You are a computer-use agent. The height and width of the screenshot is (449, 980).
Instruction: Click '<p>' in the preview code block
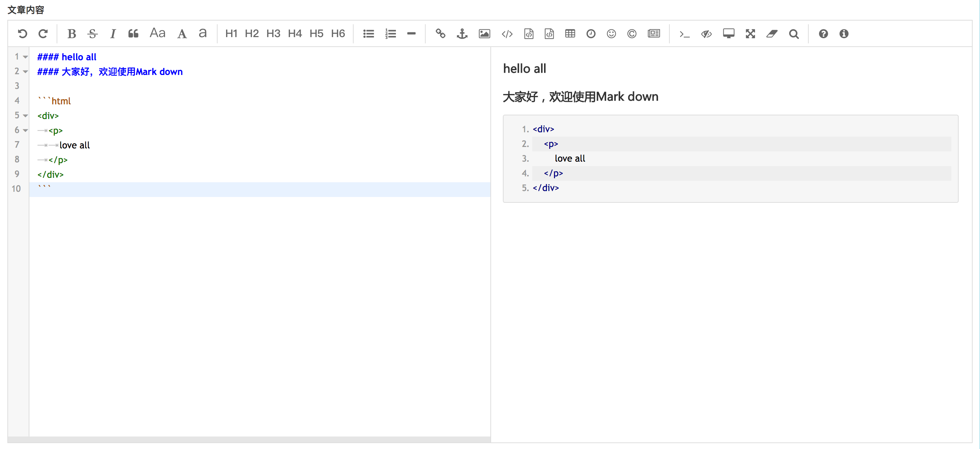click(551, 144)
